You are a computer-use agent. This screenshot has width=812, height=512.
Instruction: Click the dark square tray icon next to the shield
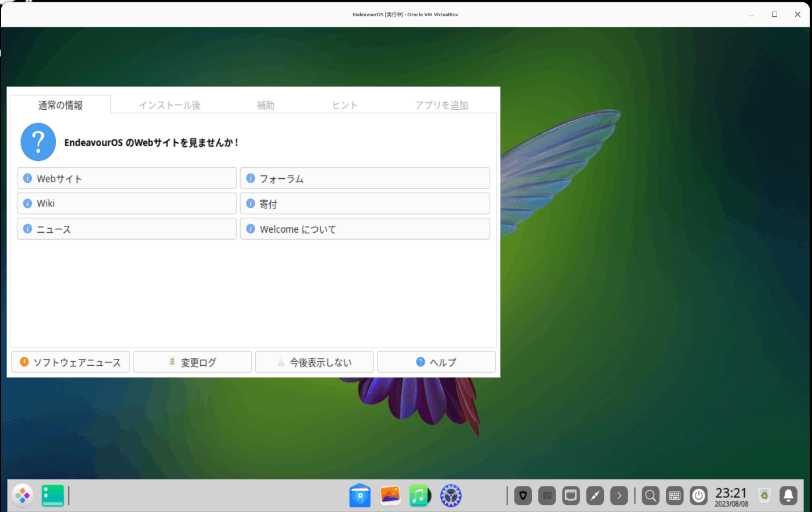[x=547, y=496]
